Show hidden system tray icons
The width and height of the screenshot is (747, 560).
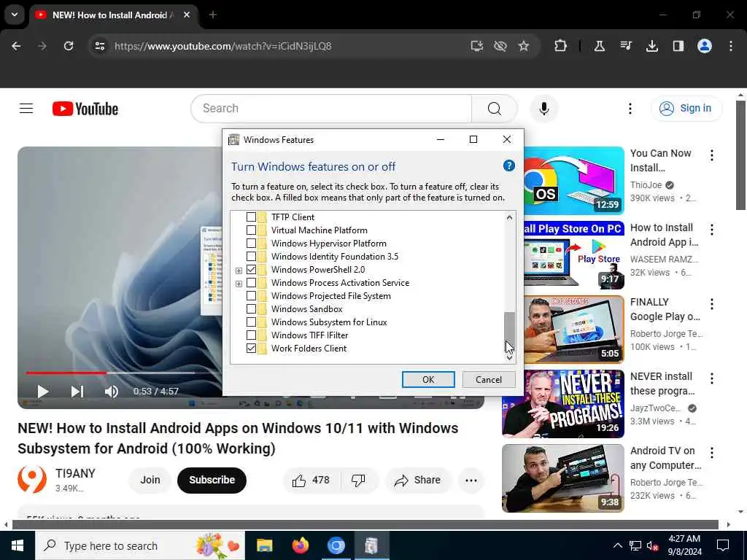617,545
